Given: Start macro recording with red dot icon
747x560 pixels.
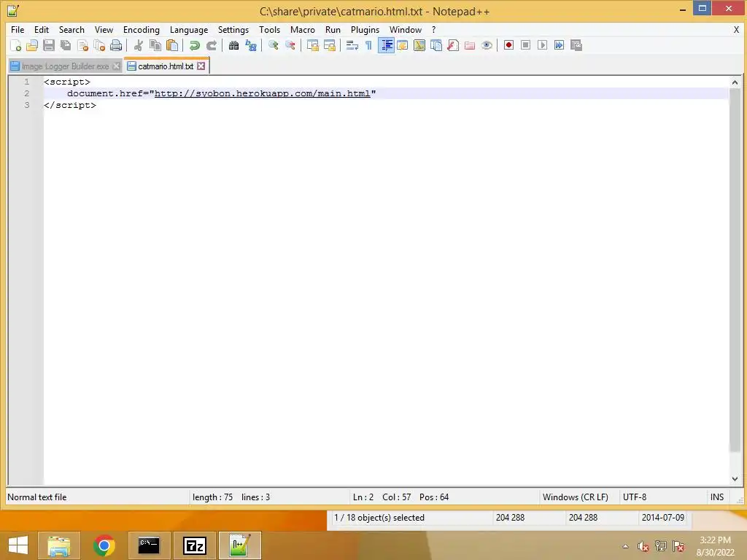Looking at the screenshot, I should pyautogui.click(x=508, y=45).
